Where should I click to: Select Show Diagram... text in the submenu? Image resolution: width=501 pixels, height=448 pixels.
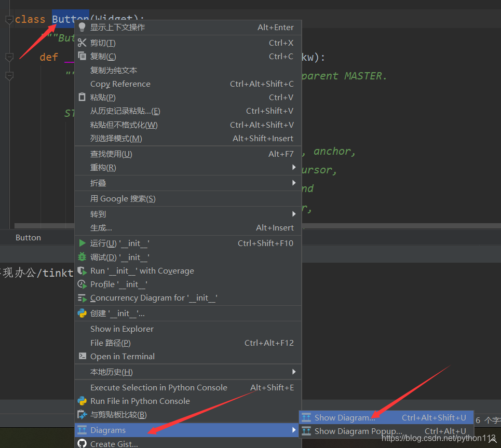point(345,418)
